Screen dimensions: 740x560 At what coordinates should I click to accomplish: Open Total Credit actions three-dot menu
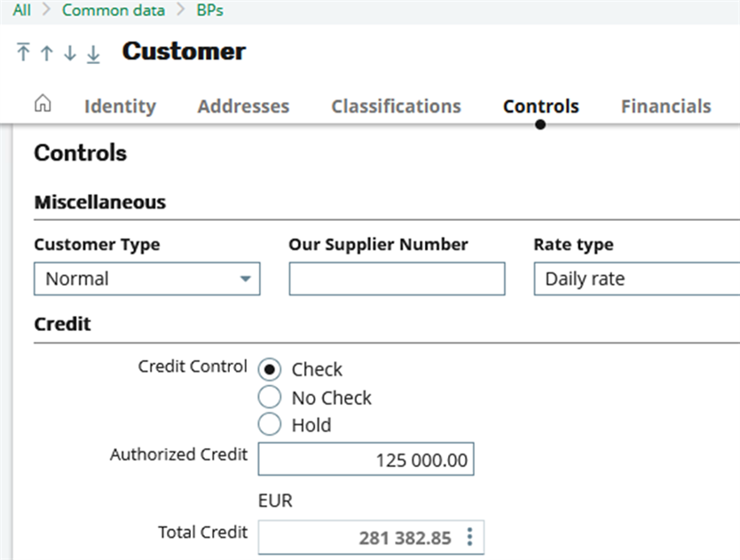(x=470, y=537)
